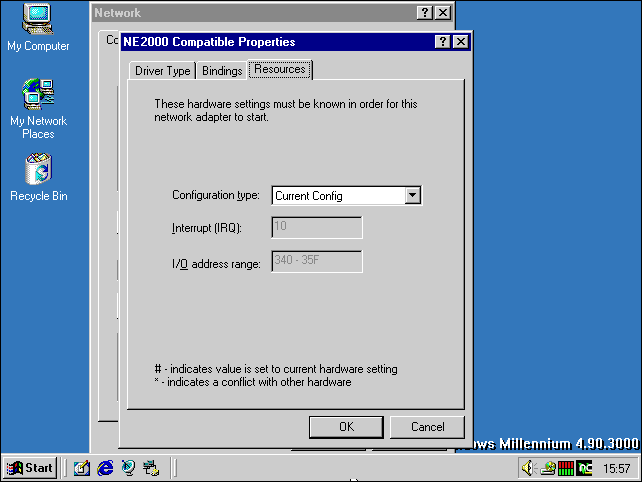
Task: Click the Interrupt (IRQ) label
Action: (207, 228)
